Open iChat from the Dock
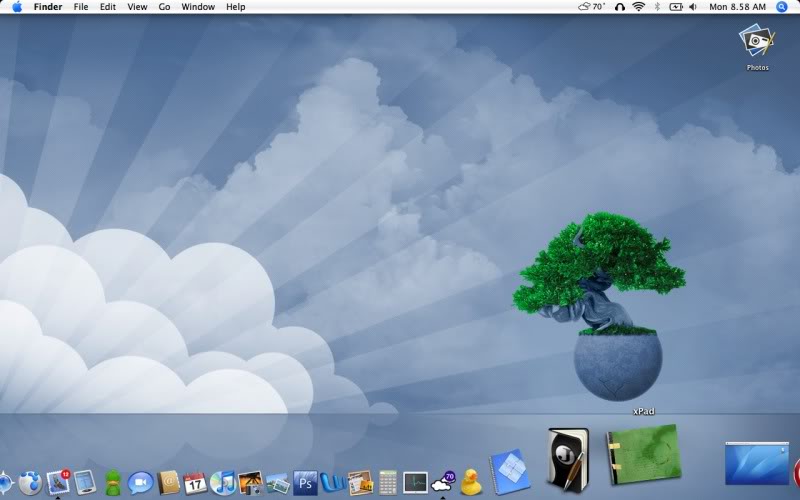Viewport: 800px width, 500px height. (x=140, y=482)
